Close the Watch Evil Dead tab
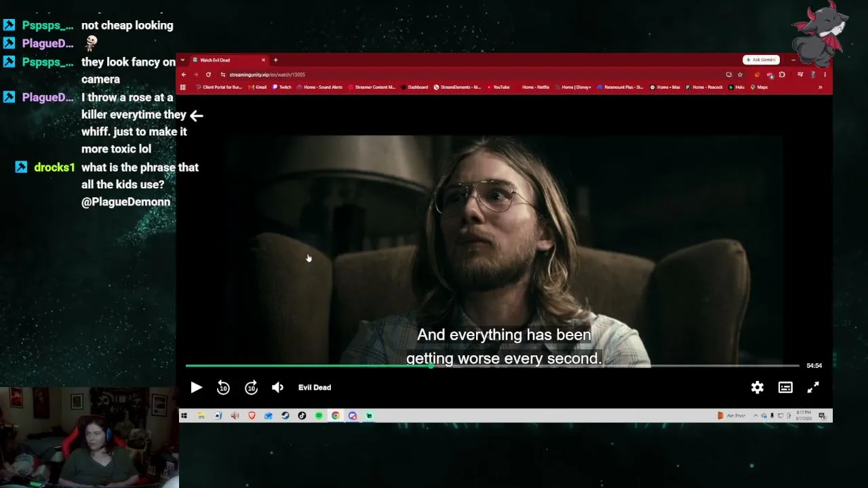868x488 pixels. (x=264, y=60)
